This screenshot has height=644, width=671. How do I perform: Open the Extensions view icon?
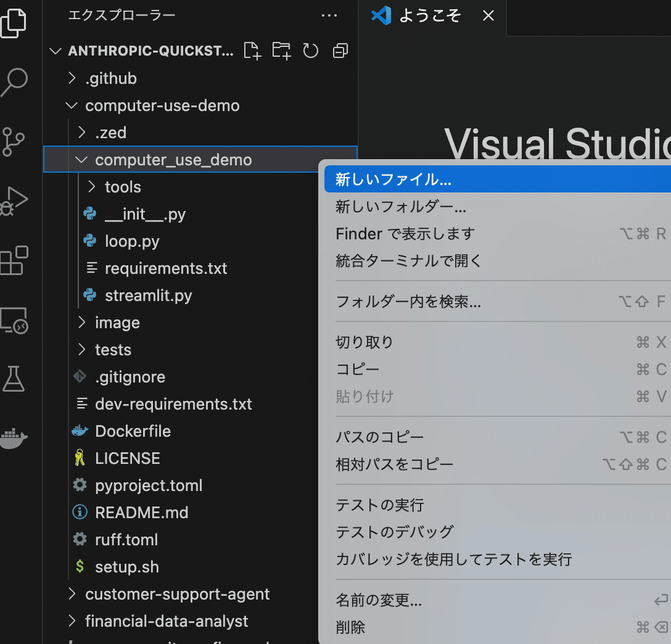(x=14, y=260)
